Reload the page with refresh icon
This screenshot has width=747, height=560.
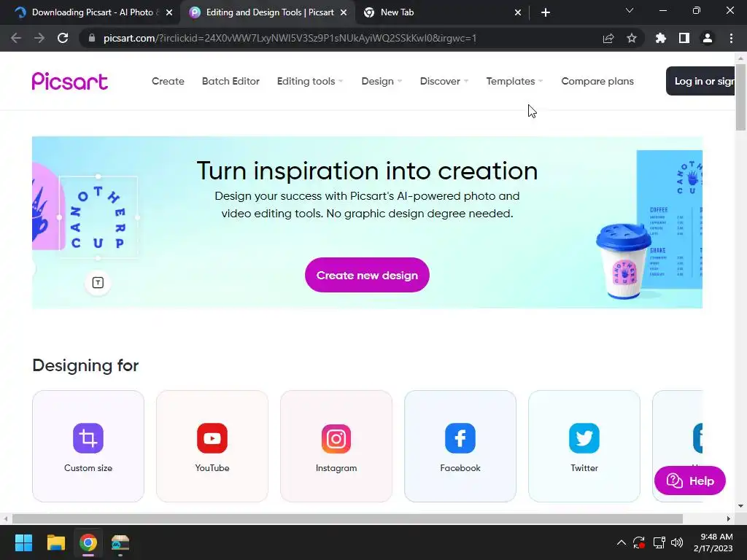click(63, 38)
